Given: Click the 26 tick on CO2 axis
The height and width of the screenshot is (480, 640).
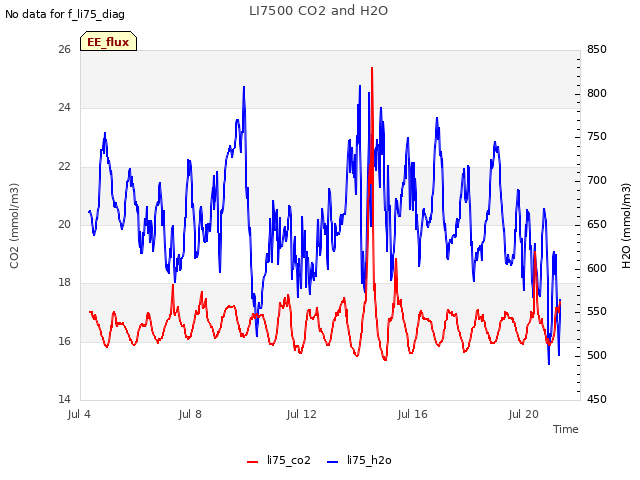Looking at the screenshot, I should (x=64, y=49).
